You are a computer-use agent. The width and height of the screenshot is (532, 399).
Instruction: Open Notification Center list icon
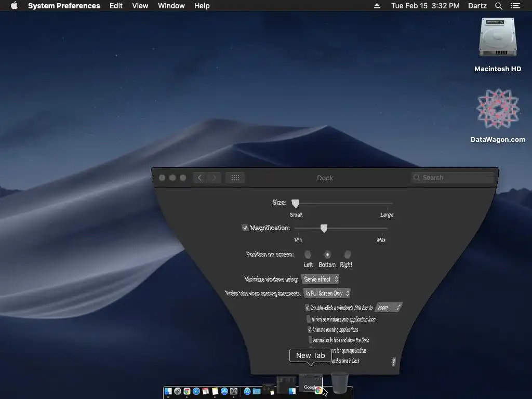coord(515,6)
